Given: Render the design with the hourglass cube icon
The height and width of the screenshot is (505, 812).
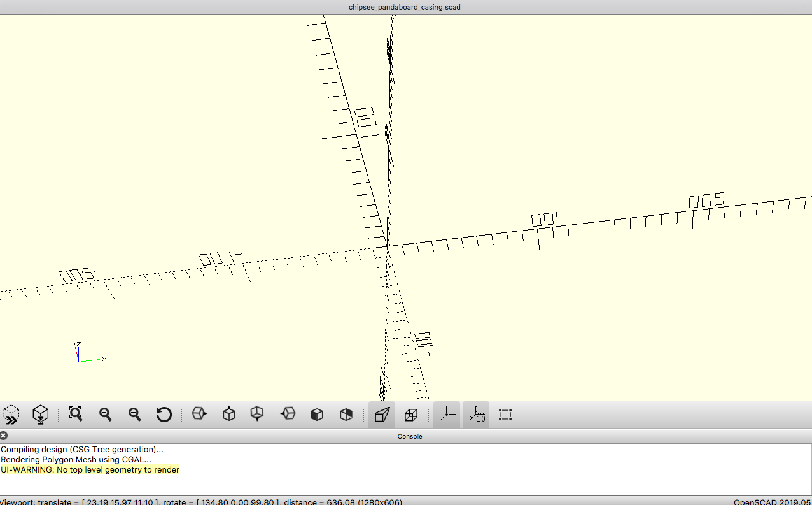Looking at the screenshot, I should tap(41, 415).
